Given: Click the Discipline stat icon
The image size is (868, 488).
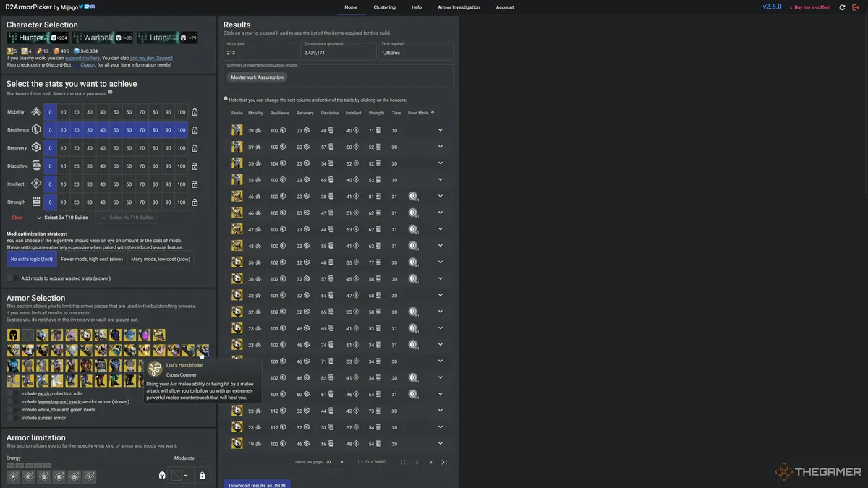Looking at the screenshot, I should [36, 166].
